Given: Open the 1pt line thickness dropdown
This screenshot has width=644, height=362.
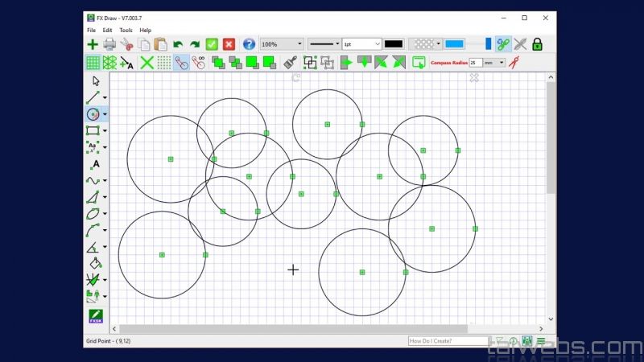Looking at the screenshot, I should [x=361, y=44].
